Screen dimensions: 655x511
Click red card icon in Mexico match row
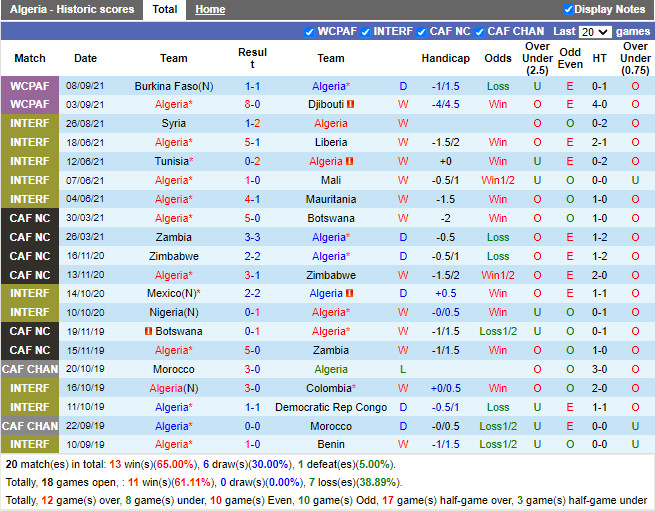349,294
